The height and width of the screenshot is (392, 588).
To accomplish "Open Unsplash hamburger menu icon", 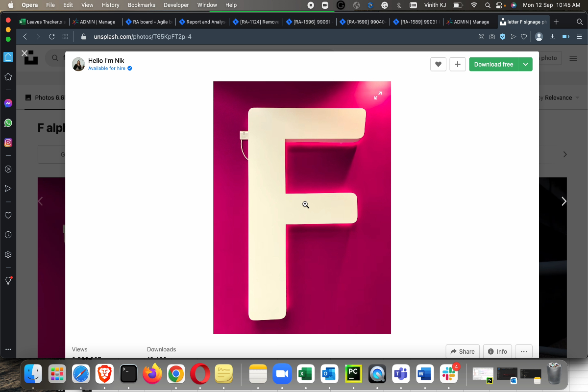I will pyautogui.click(x=573, y=58).
